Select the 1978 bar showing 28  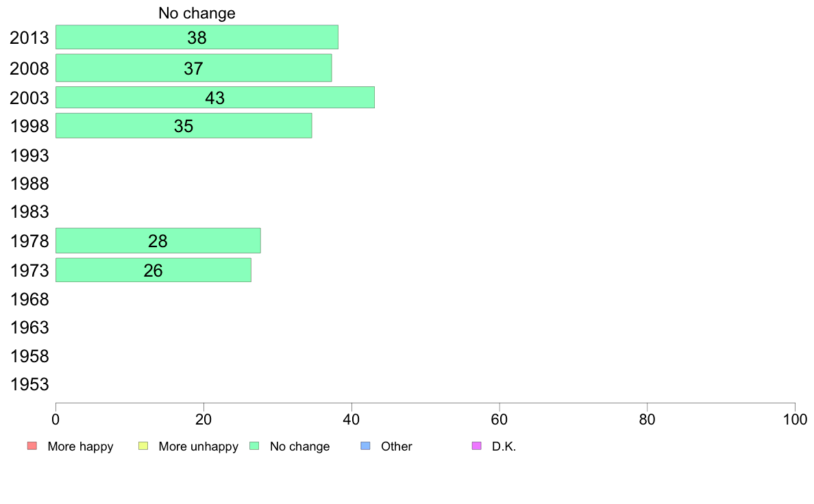(158, 241)
